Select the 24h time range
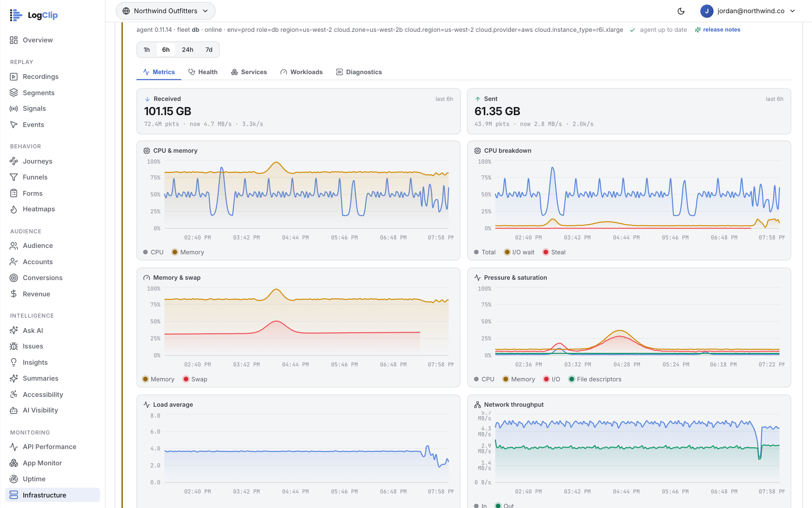 (x=187, y=50)
